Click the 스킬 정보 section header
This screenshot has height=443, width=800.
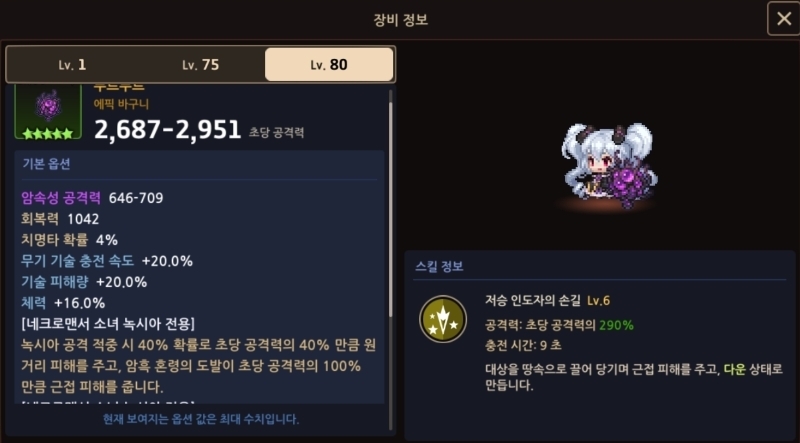(439, 266)
